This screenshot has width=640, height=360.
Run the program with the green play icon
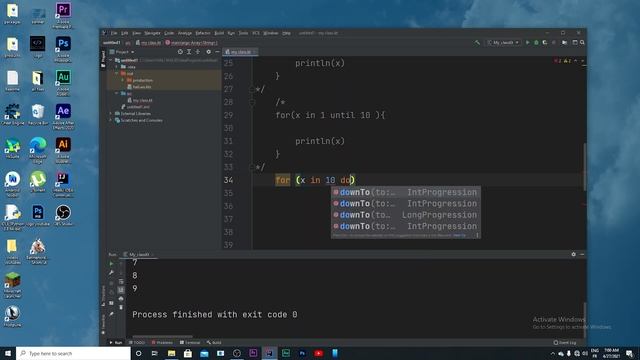pyautogui.click(x=527, y=42)
